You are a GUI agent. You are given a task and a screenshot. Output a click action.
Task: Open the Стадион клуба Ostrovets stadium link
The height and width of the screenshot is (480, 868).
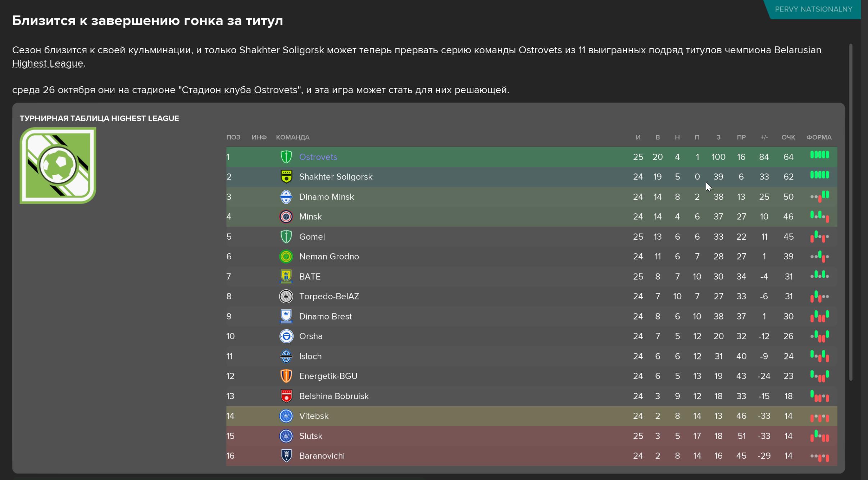pos(240,90)
